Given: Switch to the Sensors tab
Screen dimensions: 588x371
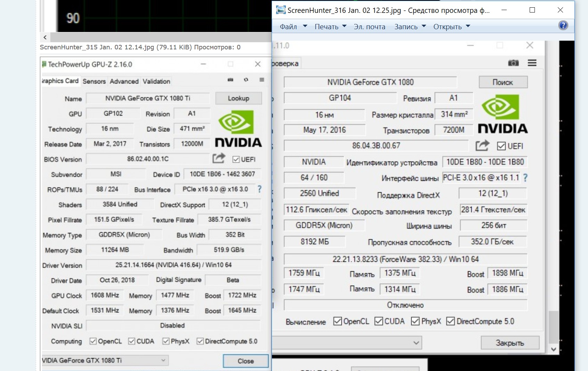Looking at the screenshot, I should pyautogui.click(x=94, y=81).
